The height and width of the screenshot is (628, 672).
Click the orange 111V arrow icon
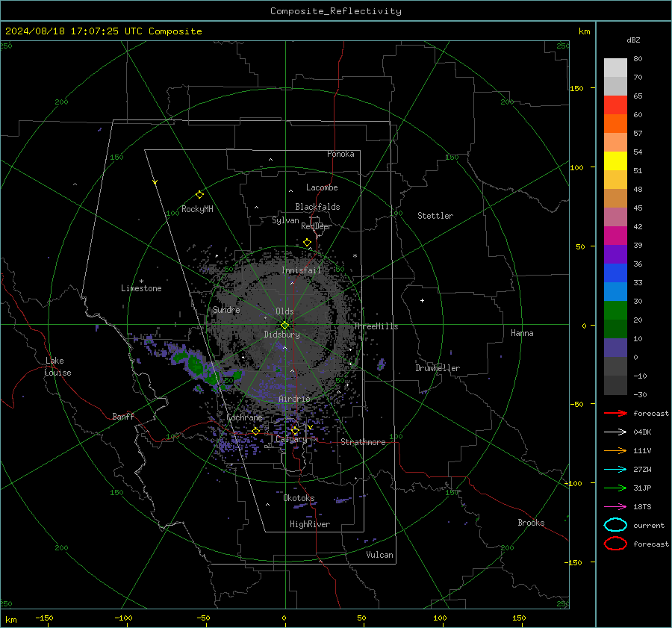click(x=615, y=450)
